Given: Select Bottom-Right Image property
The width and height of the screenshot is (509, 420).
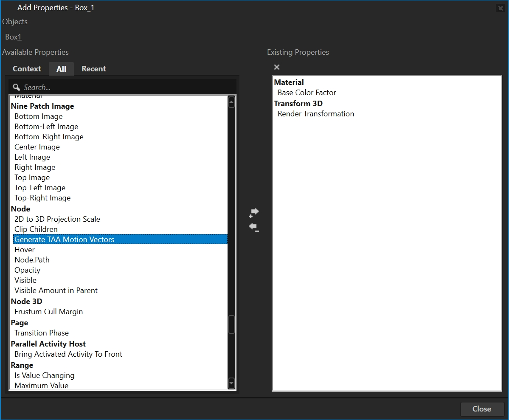Looking at the screenshot, I should (49, 137).
